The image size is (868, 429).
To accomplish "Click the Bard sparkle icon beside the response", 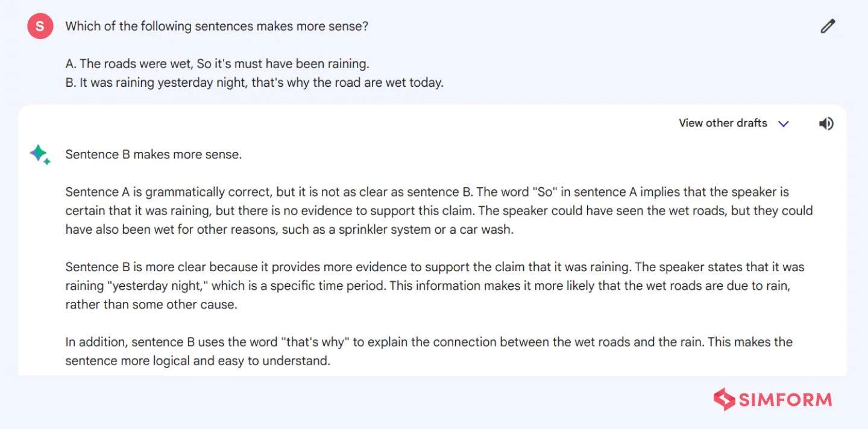I will (40, 155).
